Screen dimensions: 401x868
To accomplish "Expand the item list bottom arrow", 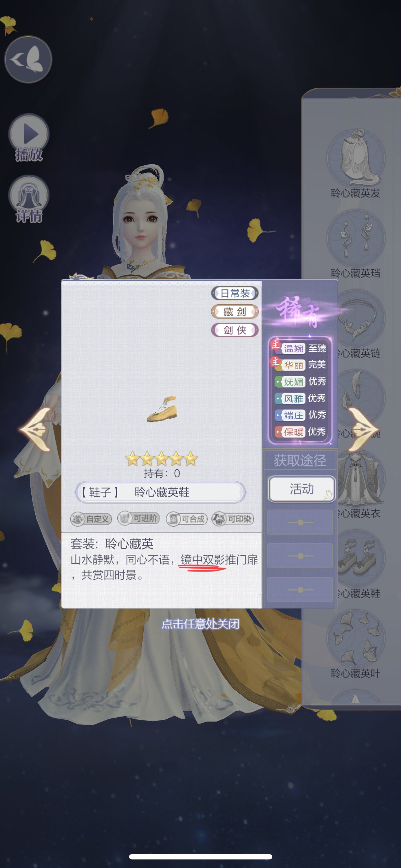I will tap(355, 699).
